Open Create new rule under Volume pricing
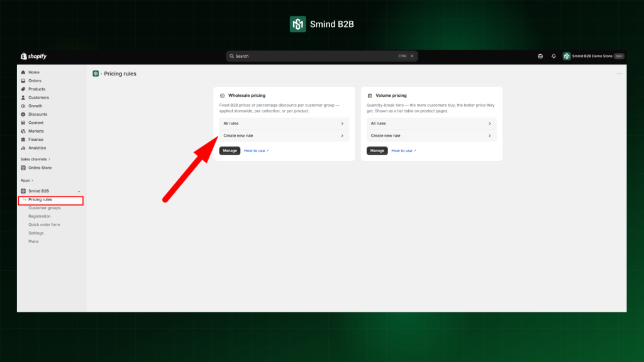Image resolution: width=644 pixels, height=362 pixels. (431, 136)
